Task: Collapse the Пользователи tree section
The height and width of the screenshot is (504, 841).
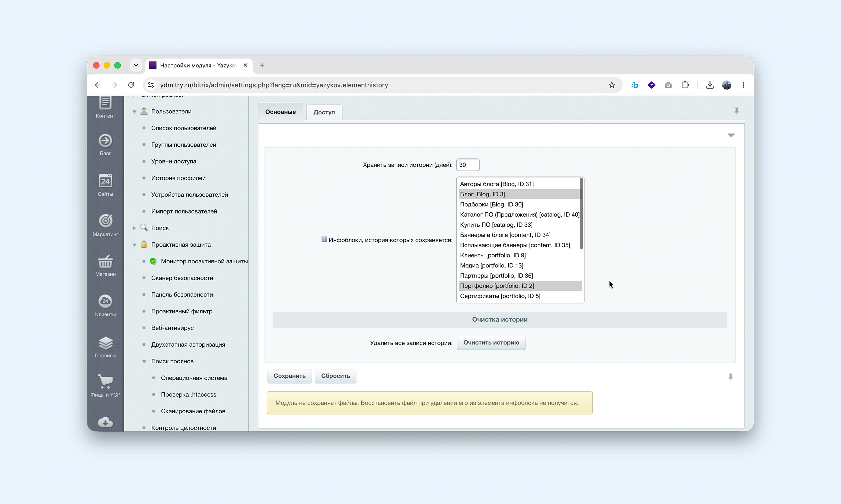Action: pyautogui.click(x=134, y=112)
